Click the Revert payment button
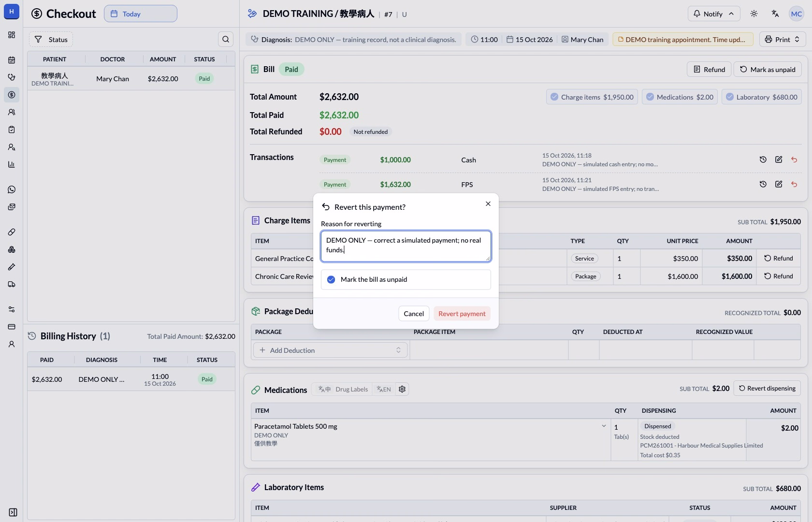 462,314
